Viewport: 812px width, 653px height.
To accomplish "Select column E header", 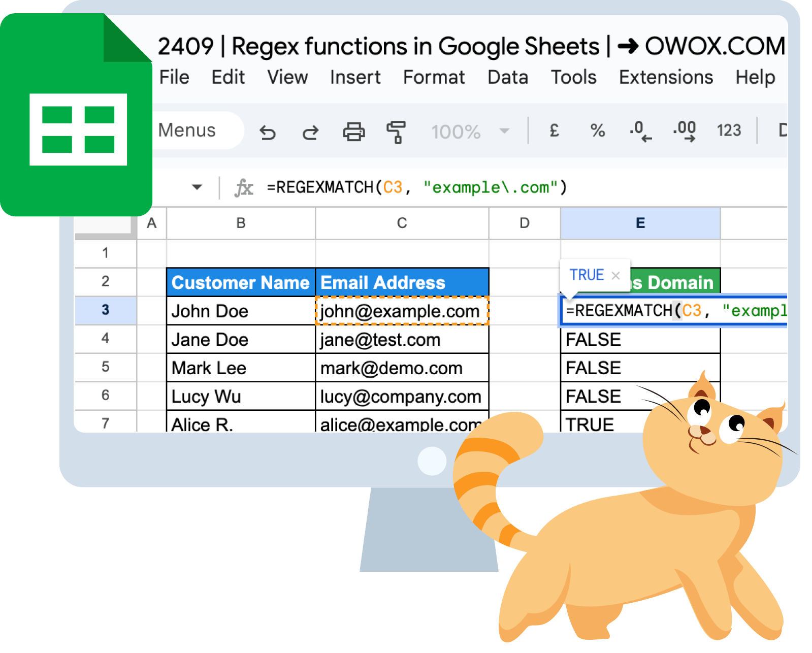I will tap(640, 223).
